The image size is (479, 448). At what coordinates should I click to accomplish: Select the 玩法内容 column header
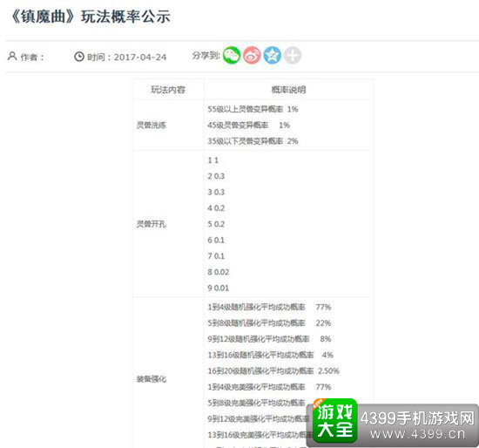[168, 90]
